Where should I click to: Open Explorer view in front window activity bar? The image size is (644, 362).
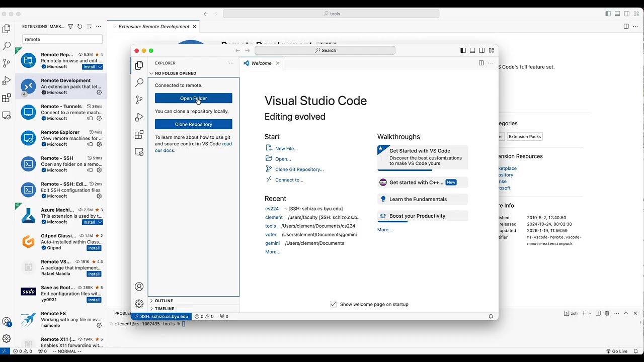click(x=139, y=65)
